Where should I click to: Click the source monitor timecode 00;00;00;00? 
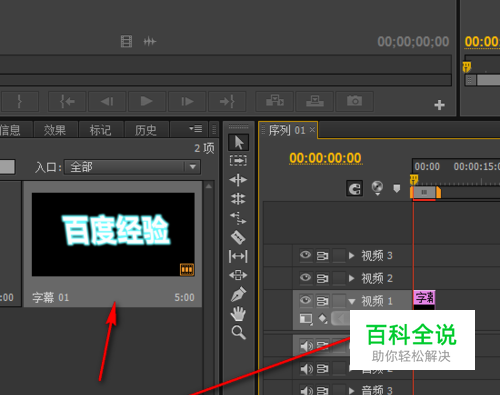(x=413, y=42)
